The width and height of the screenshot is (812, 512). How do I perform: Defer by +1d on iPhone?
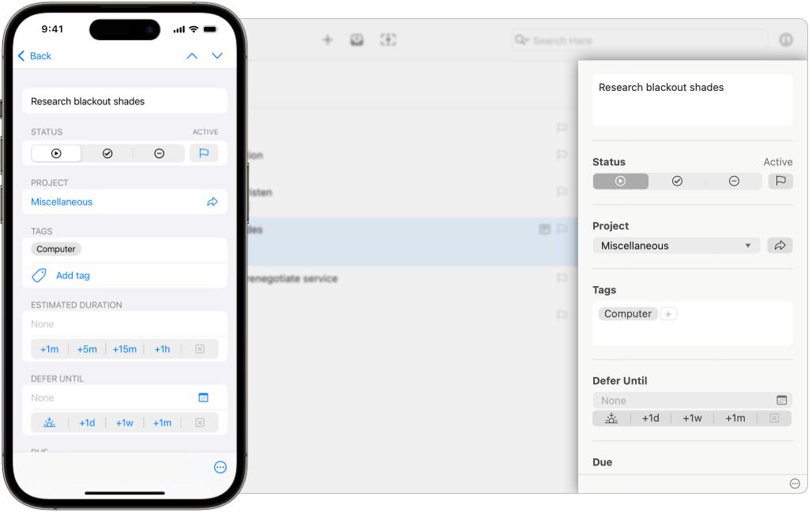[x=87, y=423]
